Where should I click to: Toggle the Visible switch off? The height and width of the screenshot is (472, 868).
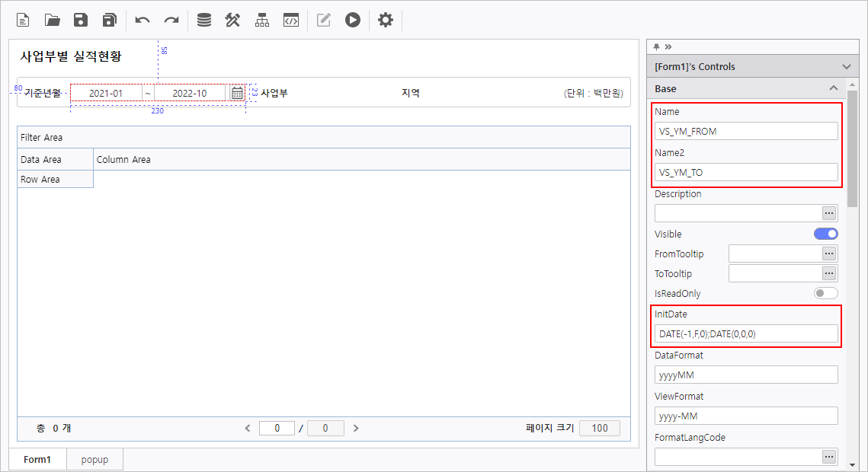825,234
